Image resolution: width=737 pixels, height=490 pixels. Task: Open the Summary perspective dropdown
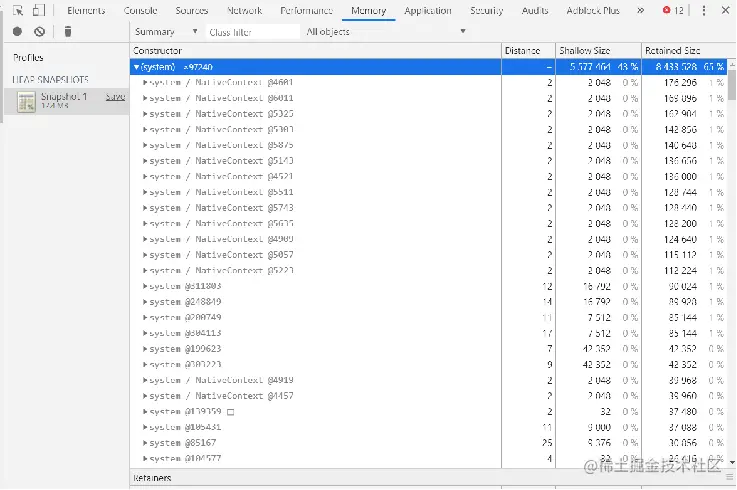[x=166, y=32]
